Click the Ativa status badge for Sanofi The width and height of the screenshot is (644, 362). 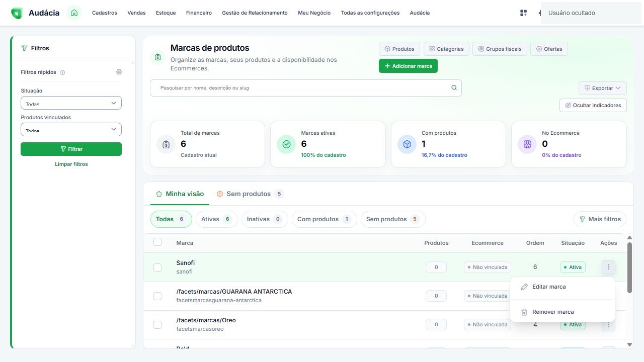pos(573,267)
